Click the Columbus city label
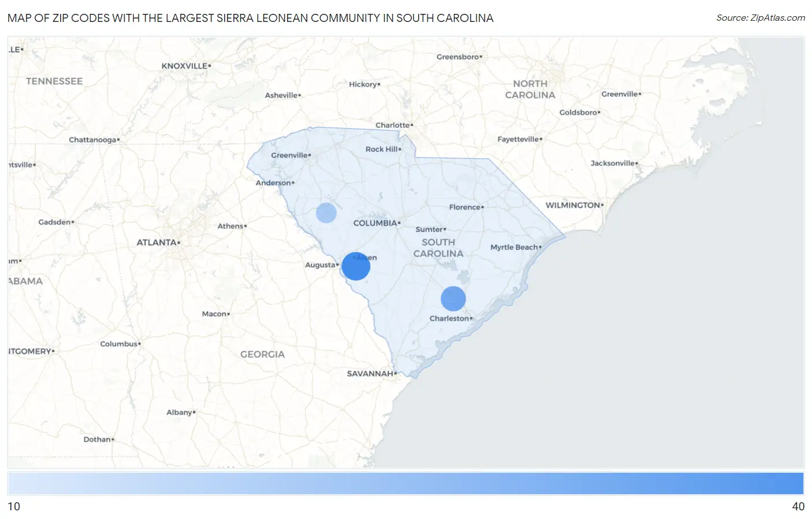The image size is (812, 519). 119,344
